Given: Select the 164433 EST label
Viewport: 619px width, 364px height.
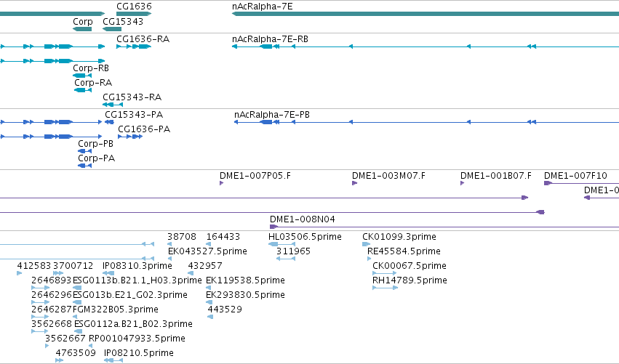Looking at the screenshot, I should [223, 237].
